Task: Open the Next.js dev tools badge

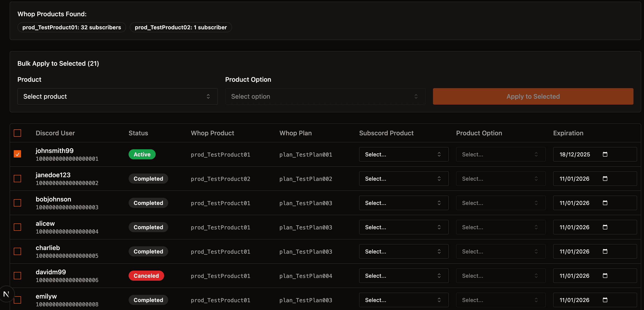Action: coord(6,294)
